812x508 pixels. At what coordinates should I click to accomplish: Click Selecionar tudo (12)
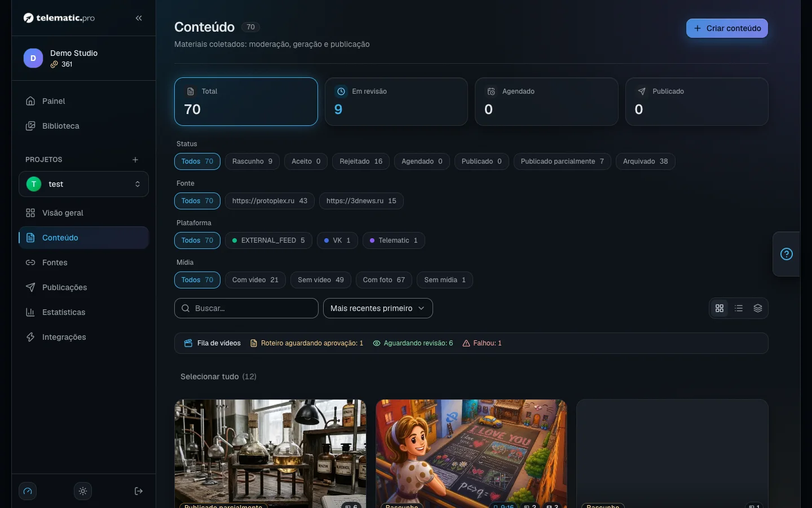pos(218,376)
